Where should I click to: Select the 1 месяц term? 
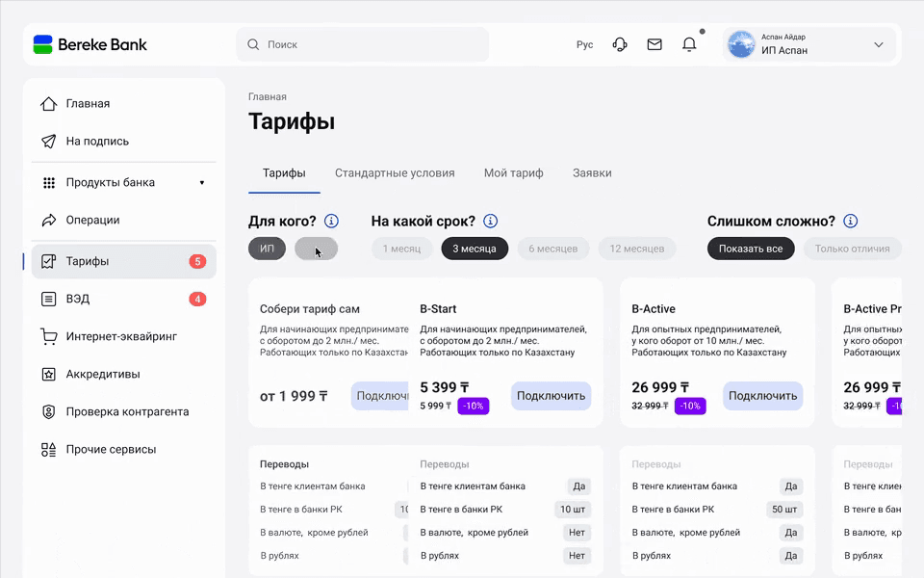(x=402, y=249)
